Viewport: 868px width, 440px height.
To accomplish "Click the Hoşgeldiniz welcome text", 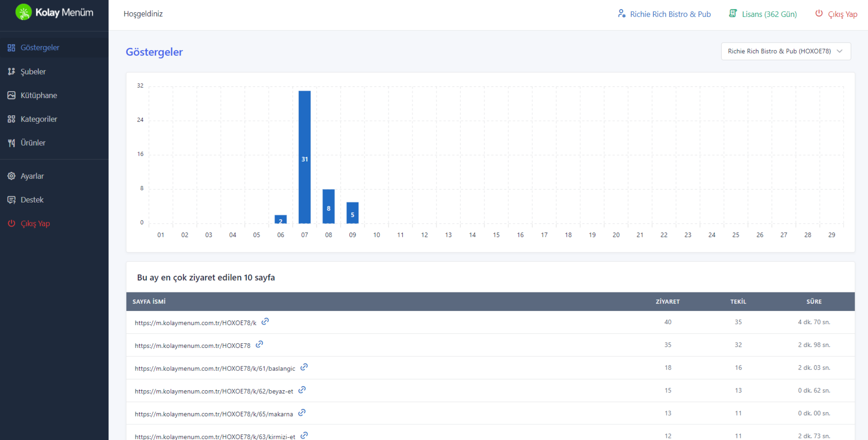I will pyautogui.click(x=143, y=14).
